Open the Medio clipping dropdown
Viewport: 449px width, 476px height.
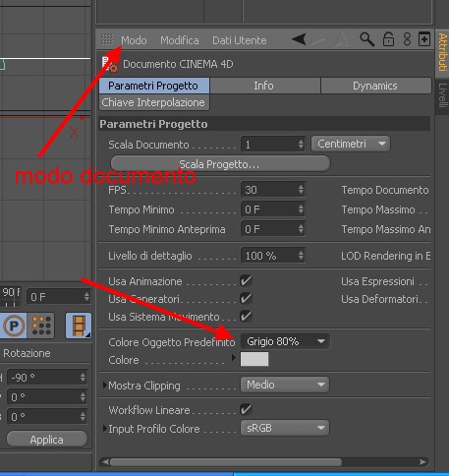coord(285,385)
